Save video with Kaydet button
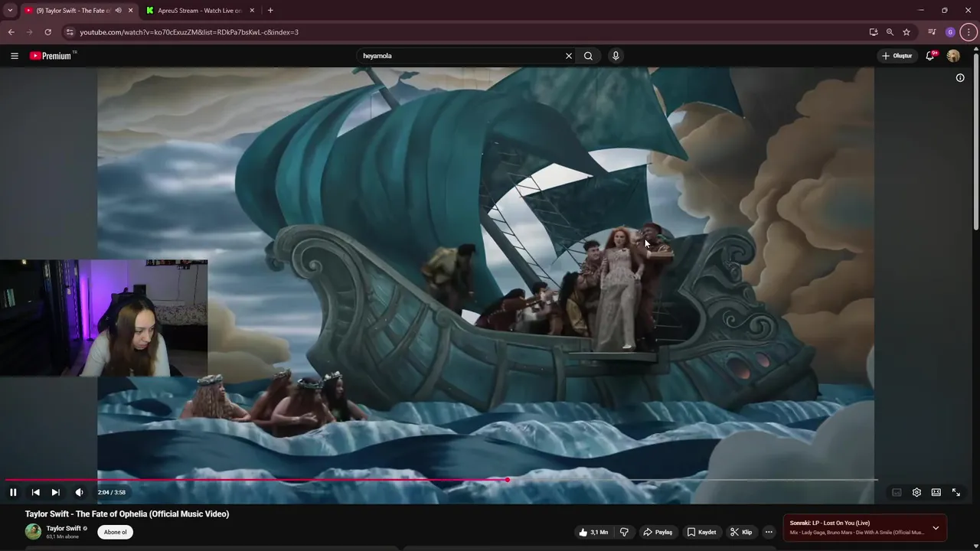 [701, 532]
